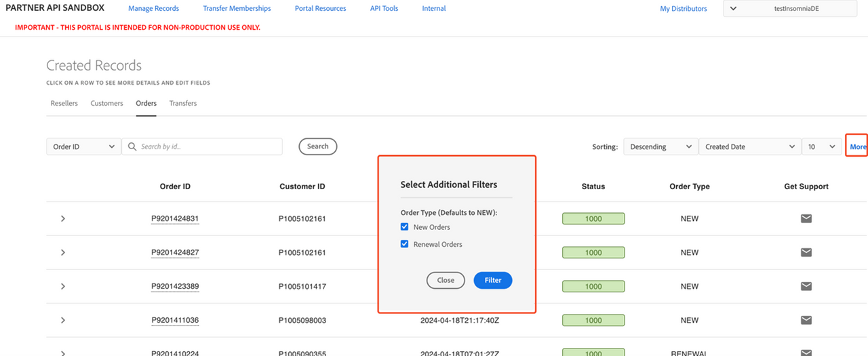Expand row for order P9201423389
This screenshot has height=356, width=868.
(x=63, y=286)
